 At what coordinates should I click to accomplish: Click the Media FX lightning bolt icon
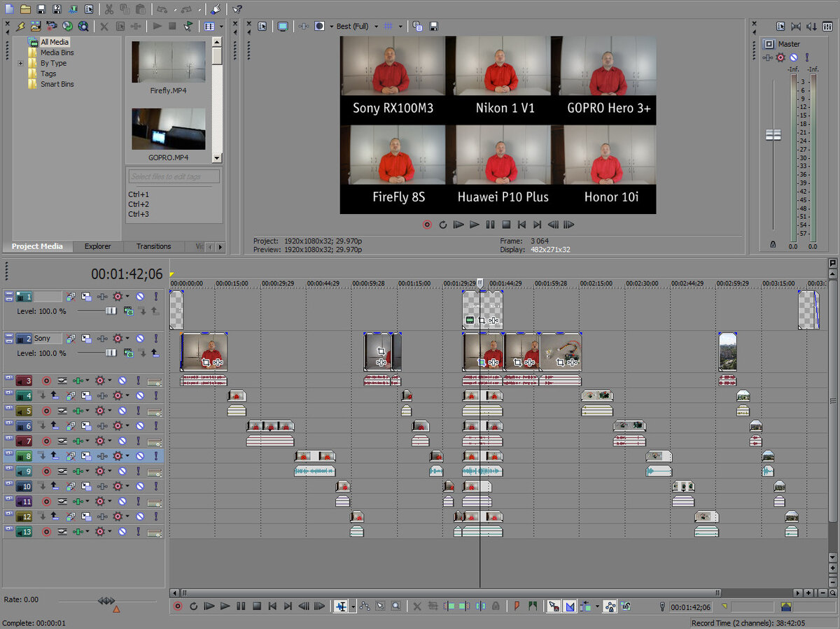pyautogui.click(x=20, y=26)
